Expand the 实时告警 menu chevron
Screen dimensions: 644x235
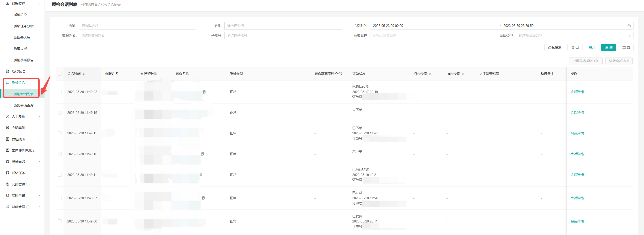click(x=39, y=195)
